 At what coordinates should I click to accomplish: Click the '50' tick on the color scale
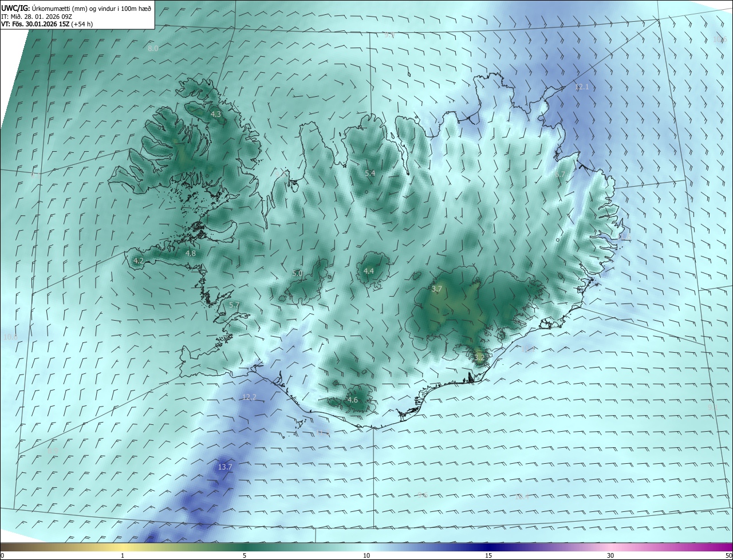point(728,555)
